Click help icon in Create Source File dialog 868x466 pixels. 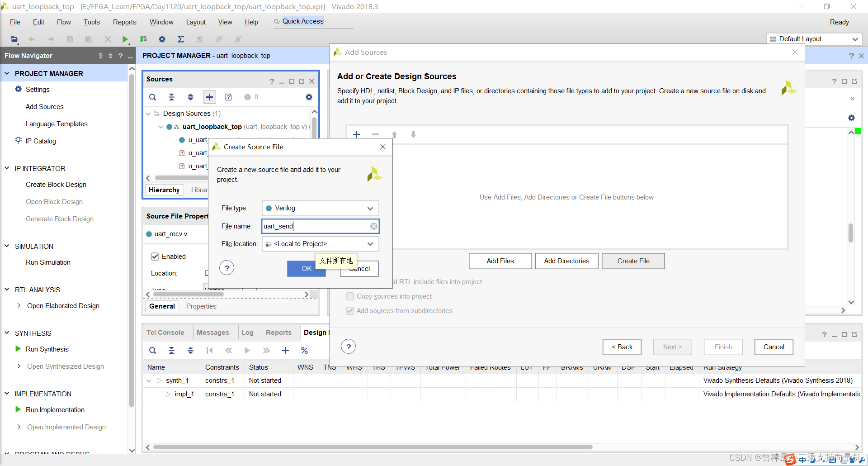[227, 268]
